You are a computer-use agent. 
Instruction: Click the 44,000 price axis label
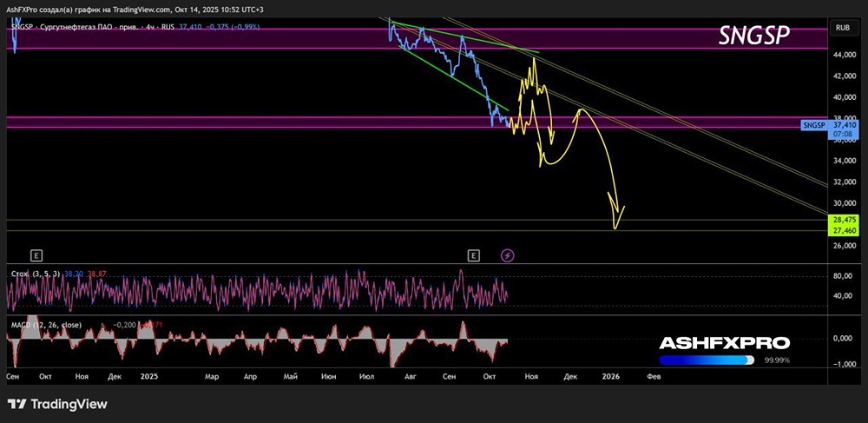(x=845, y=55)
